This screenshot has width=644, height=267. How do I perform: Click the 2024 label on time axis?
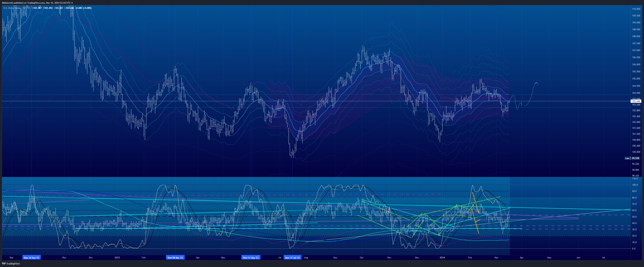tap(442, 257)
